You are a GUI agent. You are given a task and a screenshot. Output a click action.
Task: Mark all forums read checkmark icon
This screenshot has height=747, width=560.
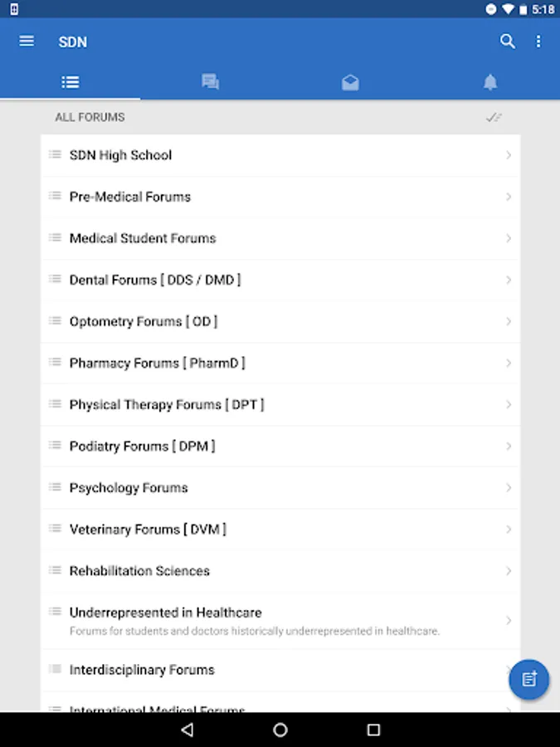(x=494, y=117)
